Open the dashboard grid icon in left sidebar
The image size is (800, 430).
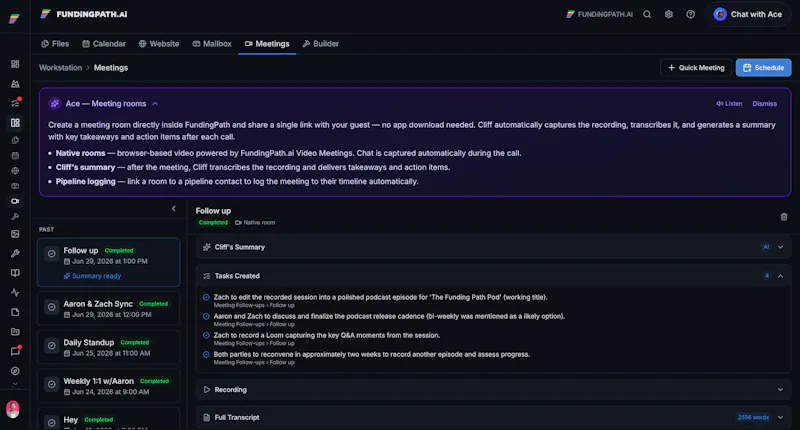[x=15, y=64]
